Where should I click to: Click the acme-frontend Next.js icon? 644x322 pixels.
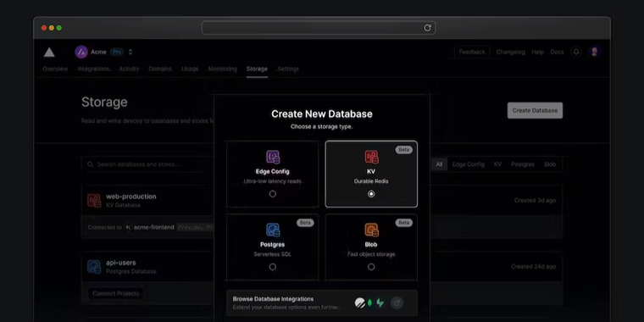point(128,227)
